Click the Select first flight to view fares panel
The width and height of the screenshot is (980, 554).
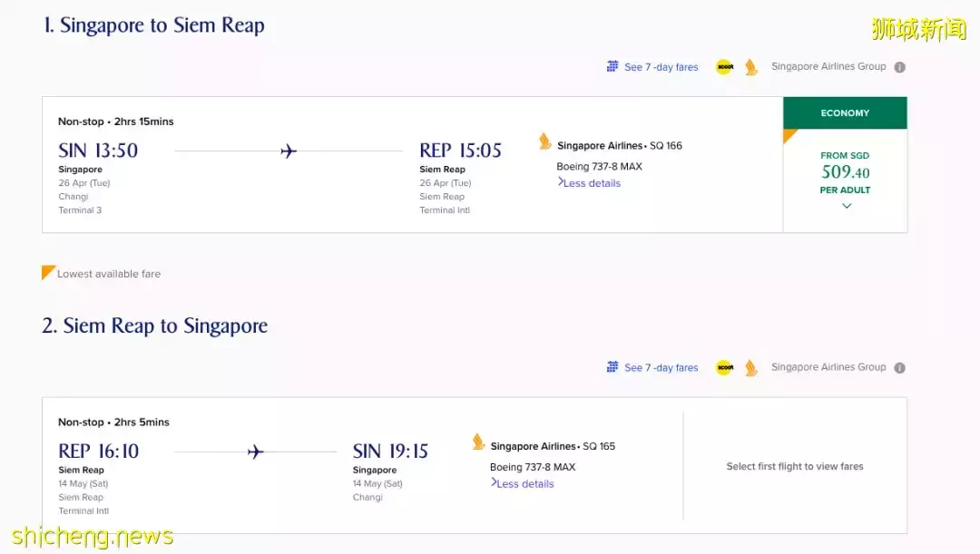click(794, 466)
